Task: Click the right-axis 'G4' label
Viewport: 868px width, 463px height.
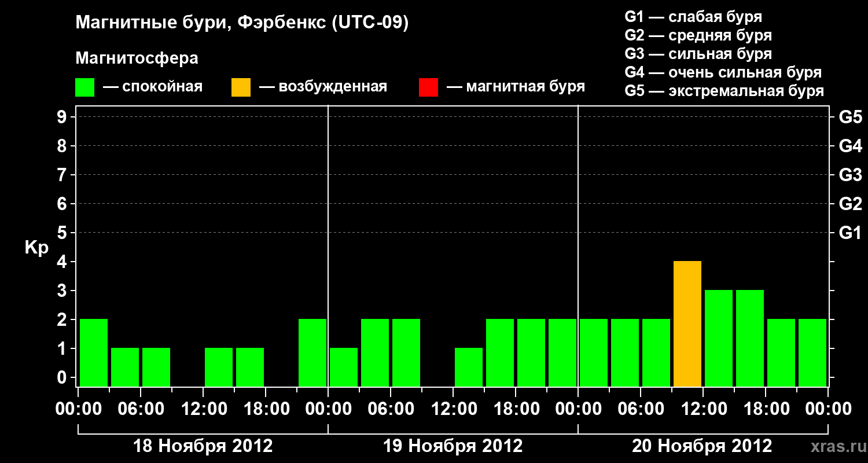Action: point(851,146)
